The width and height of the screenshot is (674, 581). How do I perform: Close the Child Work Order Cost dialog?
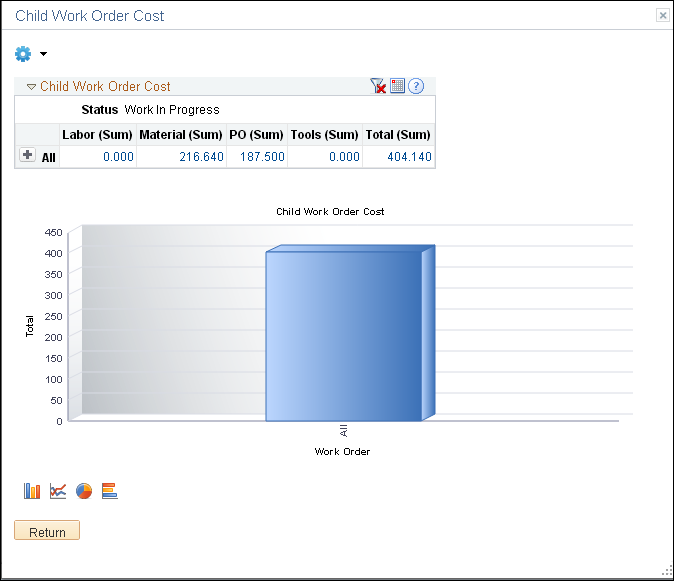click(x=662, y=15)
